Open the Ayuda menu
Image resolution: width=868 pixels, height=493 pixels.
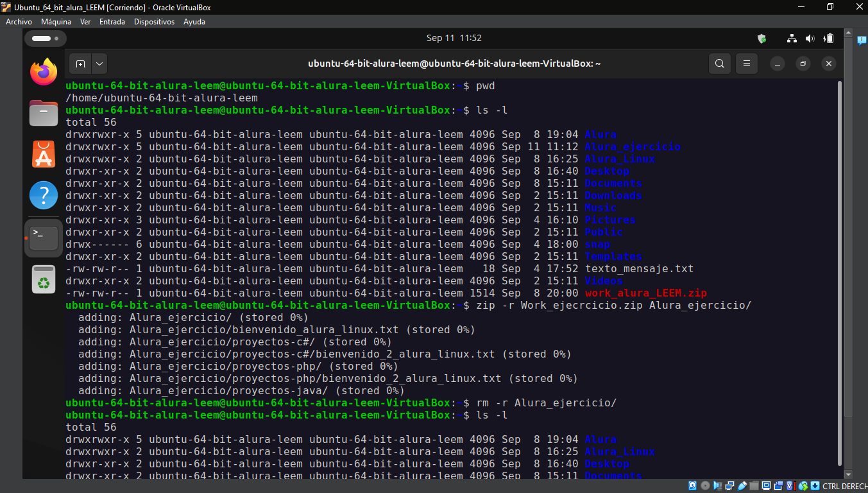194,22
